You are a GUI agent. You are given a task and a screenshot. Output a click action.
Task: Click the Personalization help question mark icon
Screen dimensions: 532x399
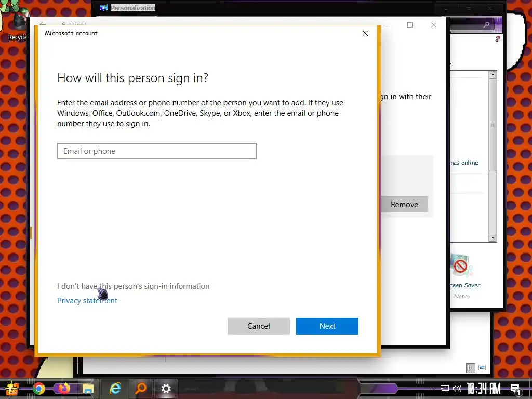pos(497,39)
